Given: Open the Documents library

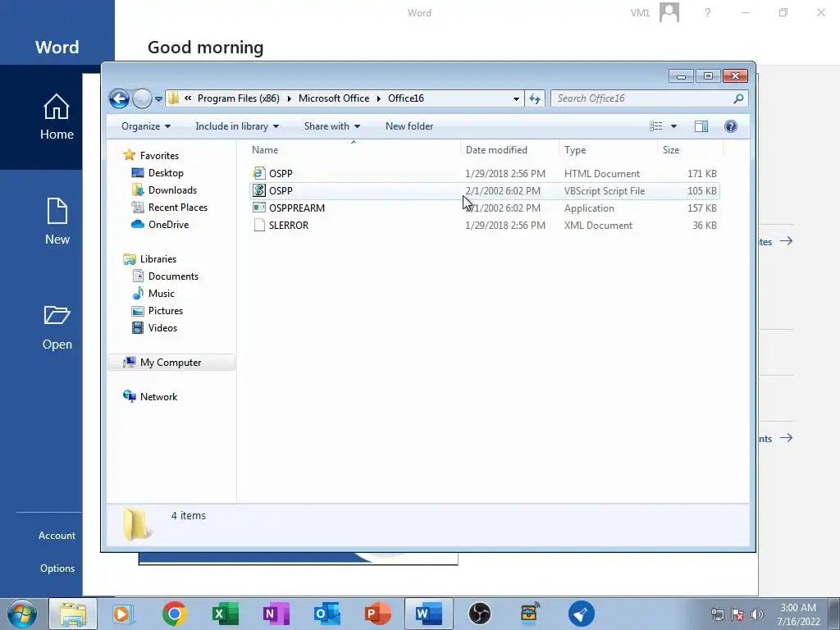Looking at the screenshot, I should [x=173, y=276].
